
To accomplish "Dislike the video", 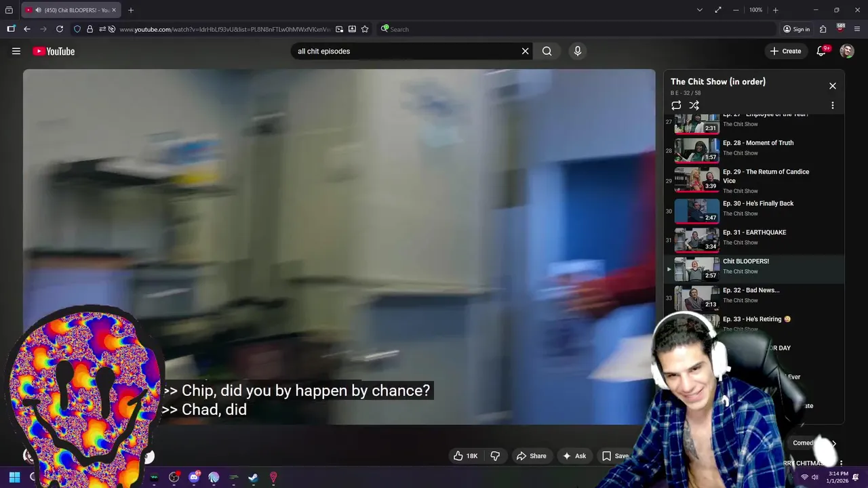I will (495, 456).
